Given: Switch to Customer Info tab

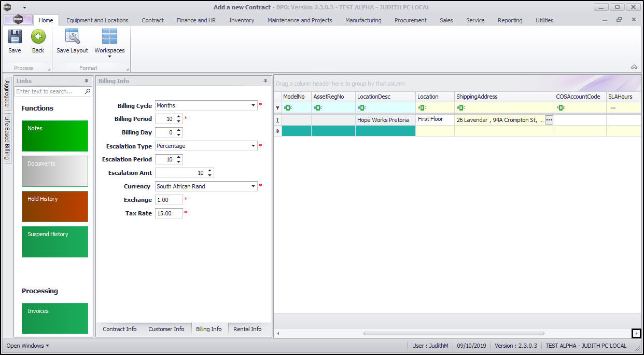Looking at the screenshot, I should pos(166,329).
